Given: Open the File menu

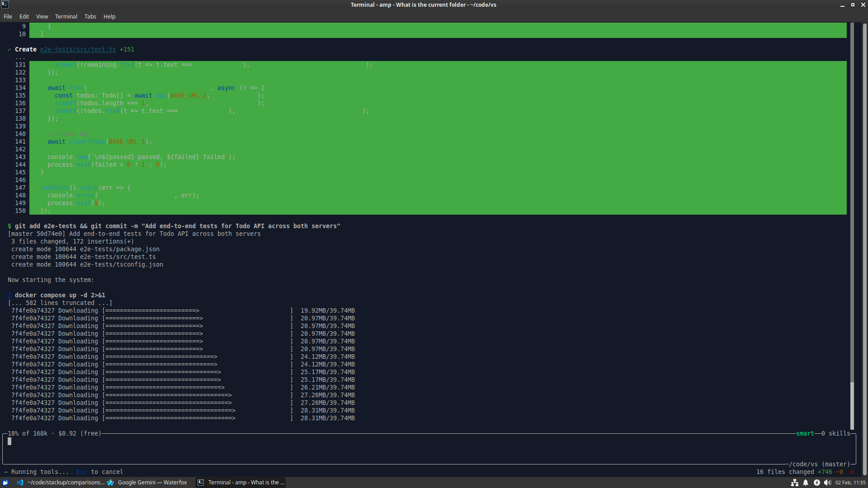Looking at the screenshot, I should point(7,16).
